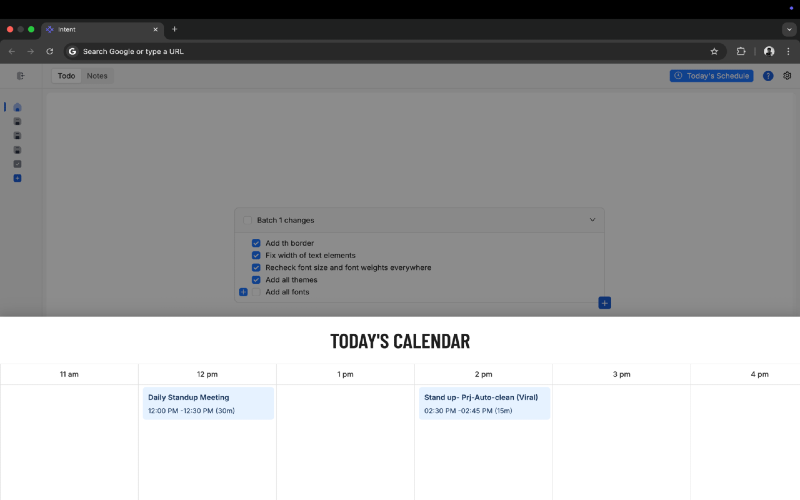Open Chrome extensions puzzle icon
Viewport: 800px width, 500px height.
[741, 52]
